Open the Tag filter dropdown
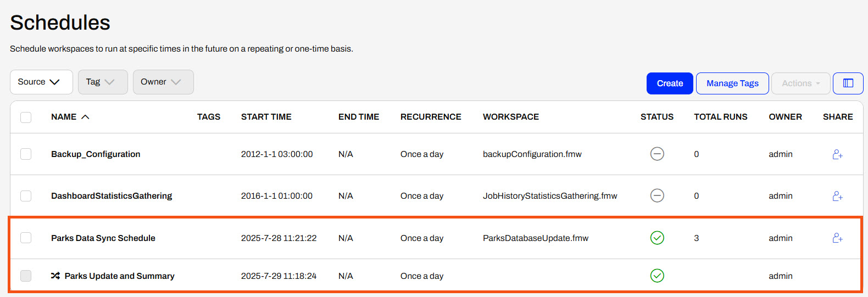The width and height of the screenshot is (868, 297). (103, 82)
